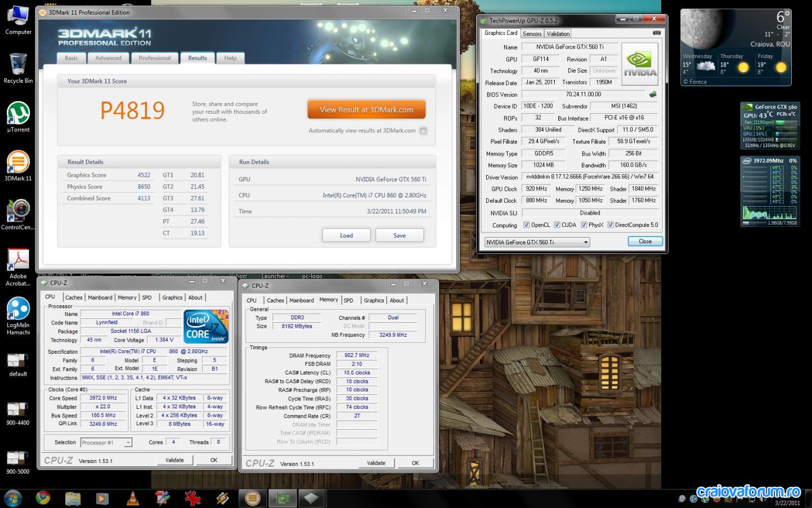The width and height of the screenshot is (812, 508).
Task: Click the Intel Core i7 logo in CPU-Z
Action: coord(205,326)
